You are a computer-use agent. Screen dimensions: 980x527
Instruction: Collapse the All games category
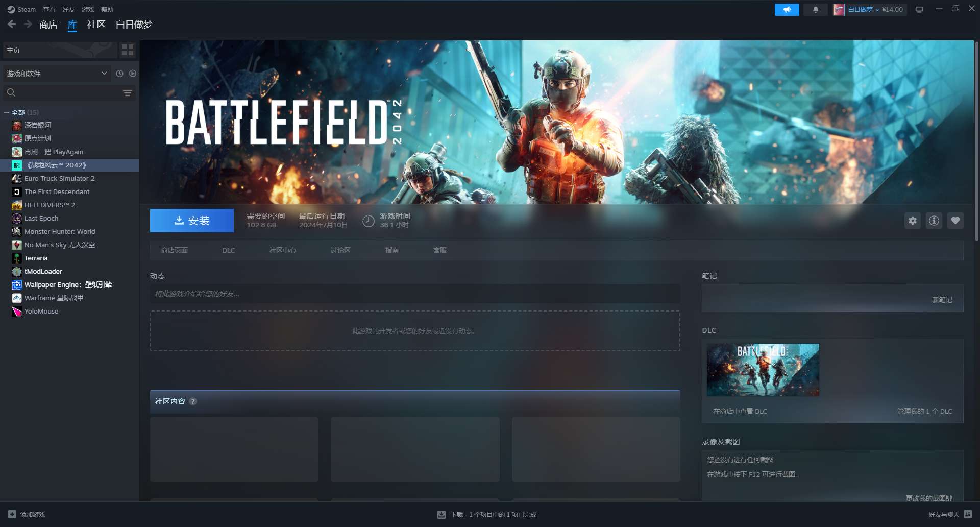coord(7,113)
